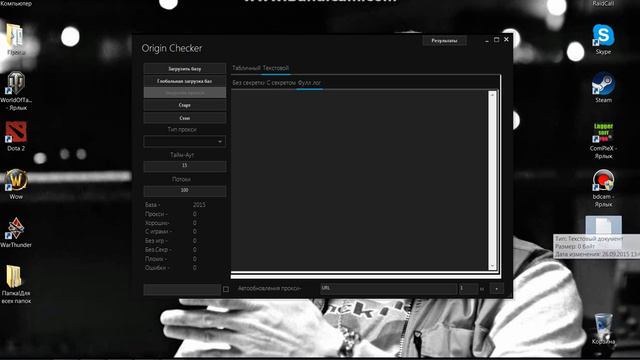Select the Проги folder icon
Screen dimensions: 640x360
16,39
